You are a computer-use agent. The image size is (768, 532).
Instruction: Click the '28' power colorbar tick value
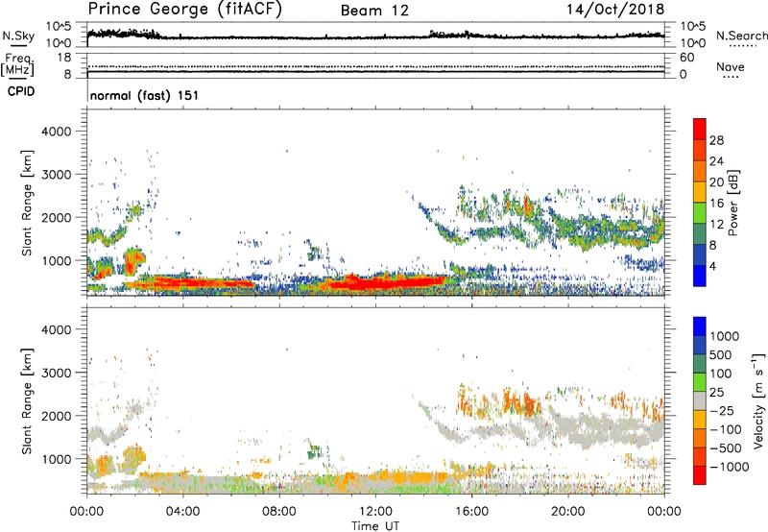coord(716,140)
